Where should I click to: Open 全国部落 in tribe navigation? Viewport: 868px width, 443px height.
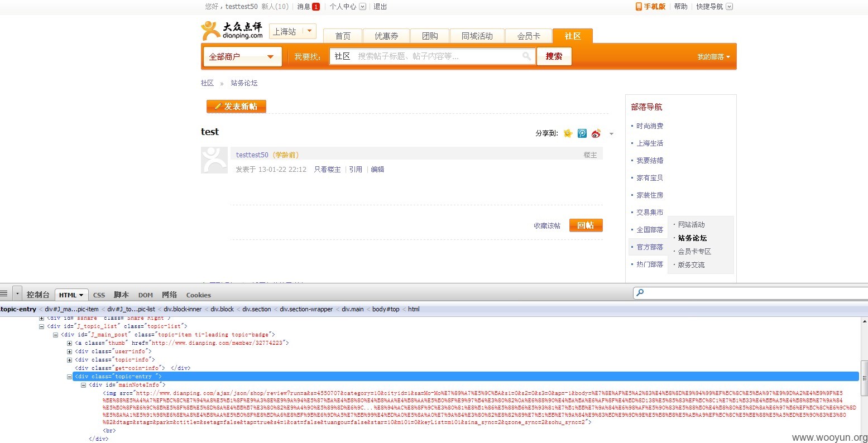point(650,230)
